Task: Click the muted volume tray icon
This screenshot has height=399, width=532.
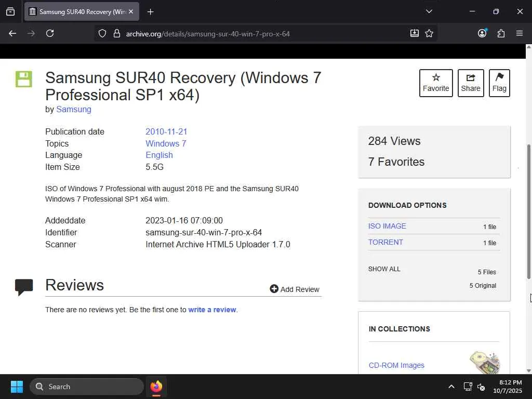Action: [481, 387]
